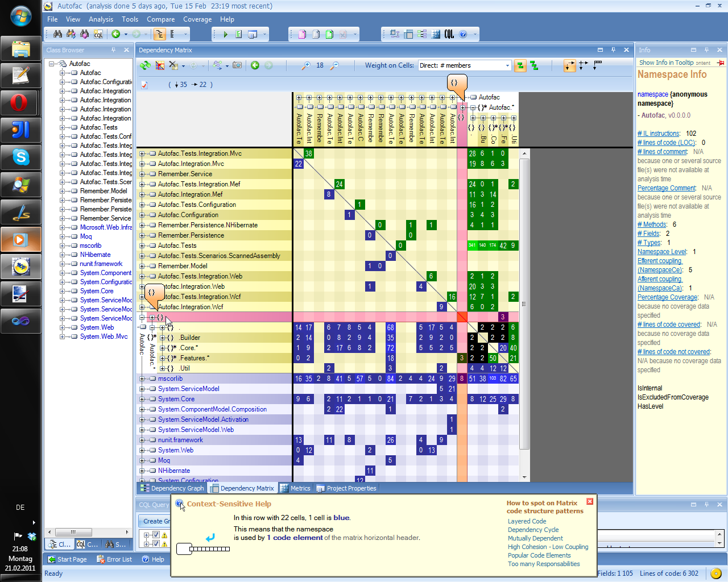Open the Compare menu
This screenshot has height=582, width=728.
click(160, 19)
